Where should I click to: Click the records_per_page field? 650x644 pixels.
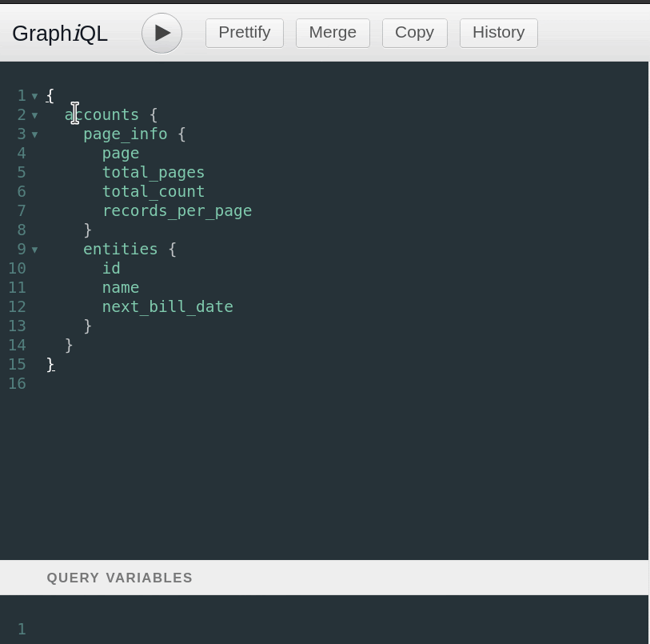177,210
